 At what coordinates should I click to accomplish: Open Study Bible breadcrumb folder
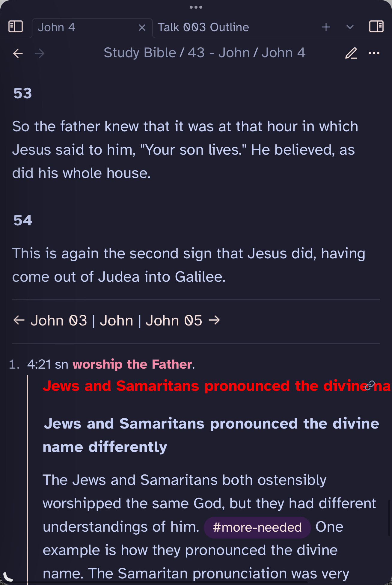coord(140,53)
